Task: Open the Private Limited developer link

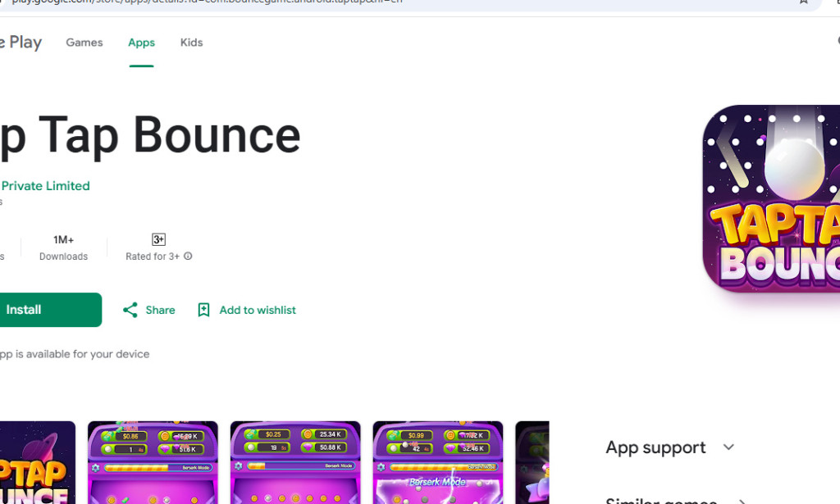Action: point(45,186)
